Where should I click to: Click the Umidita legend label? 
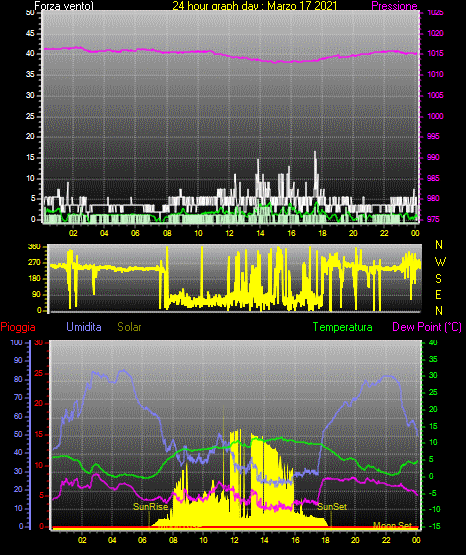84,327
